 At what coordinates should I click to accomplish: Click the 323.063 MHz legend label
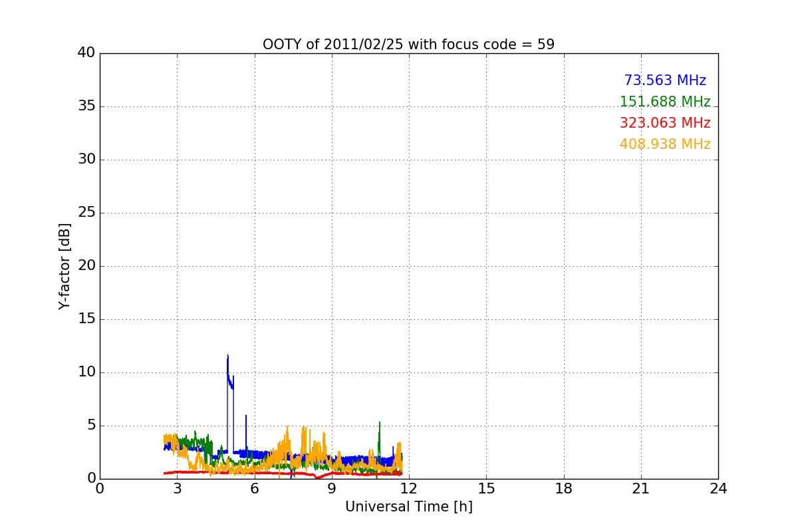click(x=665, y=123)
